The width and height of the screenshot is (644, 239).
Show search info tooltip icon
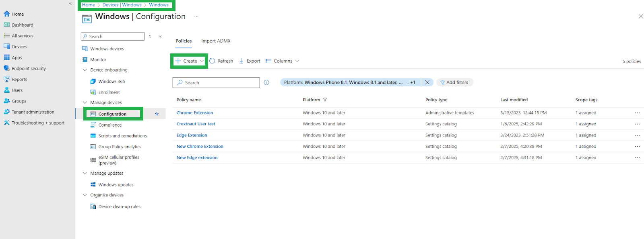click(x=266, y=82)
